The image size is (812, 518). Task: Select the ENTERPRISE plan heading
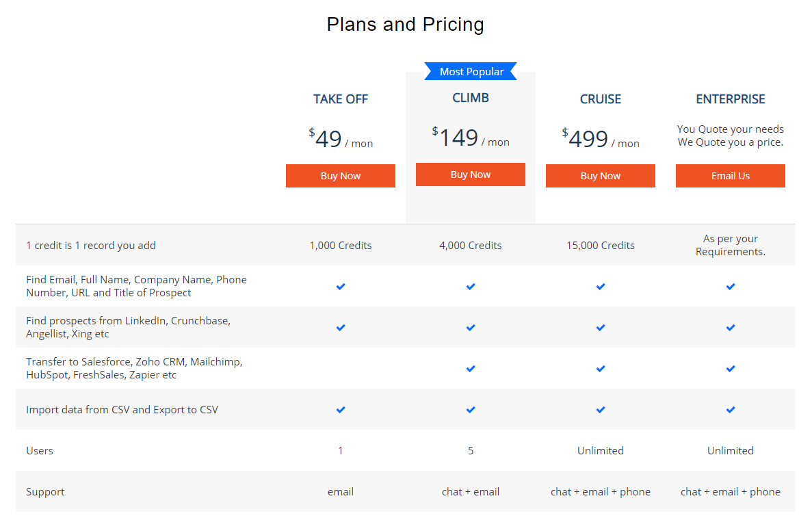(x=730, y=99)
